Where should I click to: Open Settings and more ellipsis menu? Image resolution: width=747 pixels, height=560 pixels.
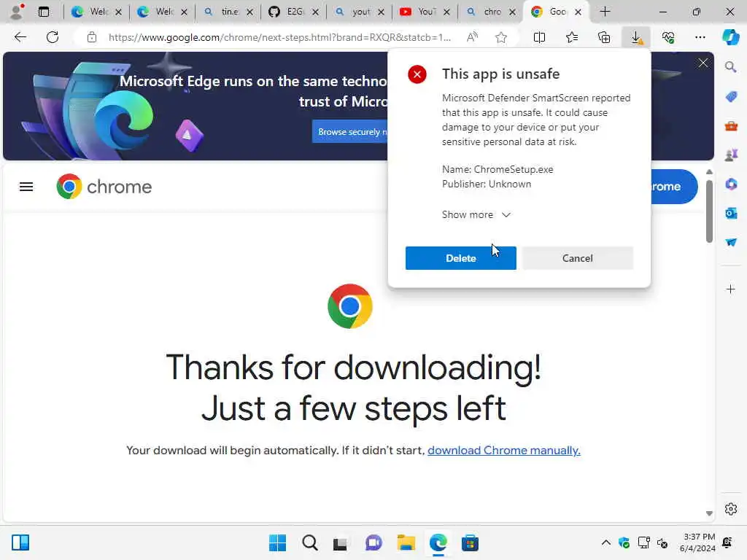(x=700, y=37)
